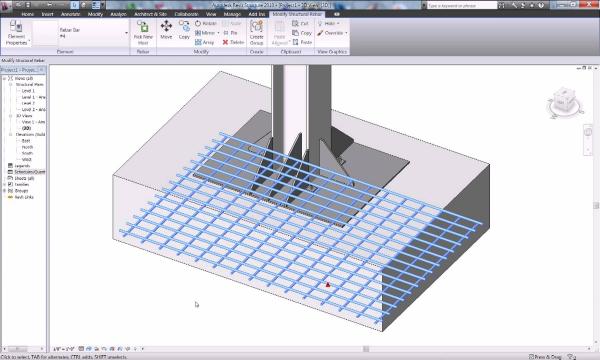The width and height of the screenshot is (600, 360).
Task: Select the North elevation in browser
Action: pyautogui.click(x=27, y=147)
